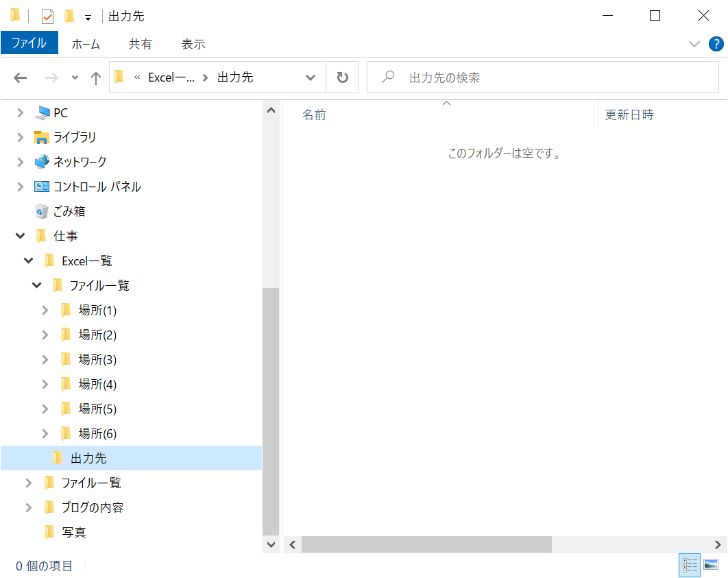Click the horizontal scrollbar in file pane
Screen dimensions: 728x578
(426, 544)
